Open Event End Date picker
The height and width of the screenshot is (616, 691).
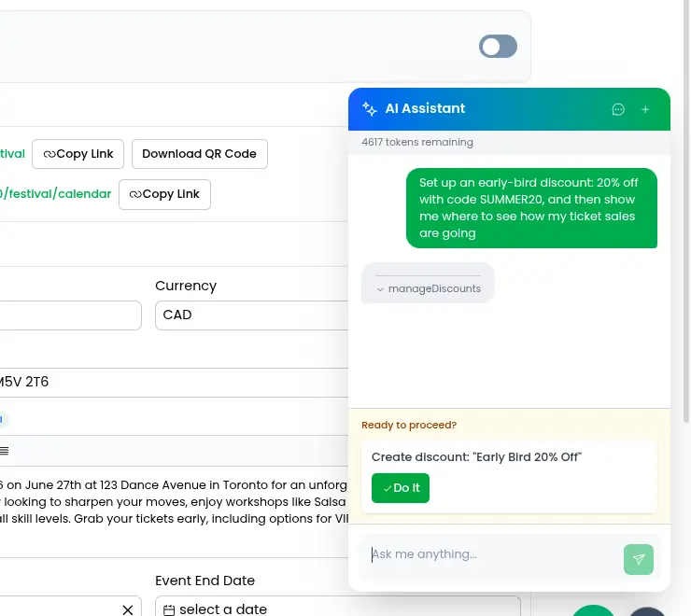click(x=338, y=607)
